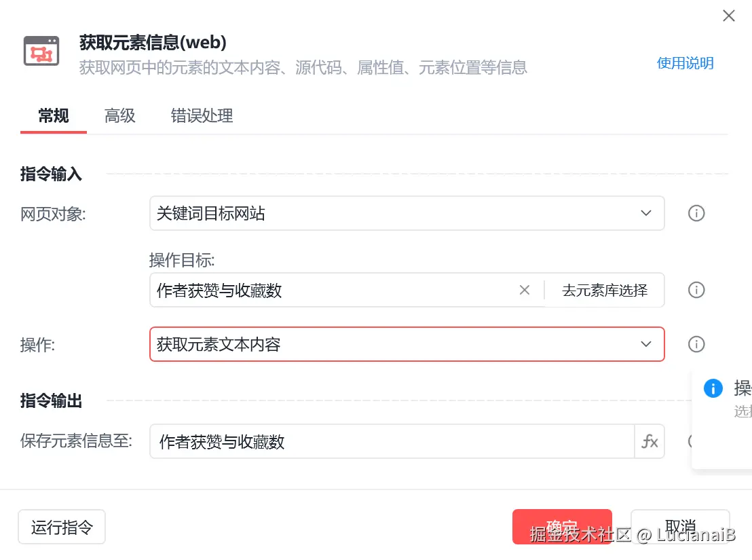Viewport: 752px width, 560px height.
Task: Click the blue info icon in tooltip
Action: pos(713,388)
